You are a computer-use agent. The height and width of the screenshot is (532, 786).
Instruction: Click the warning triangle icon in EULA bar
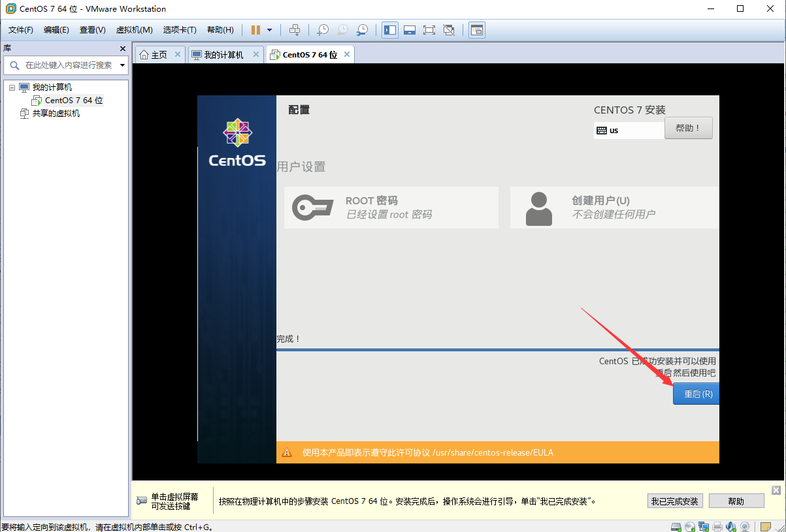coord(287,452)
